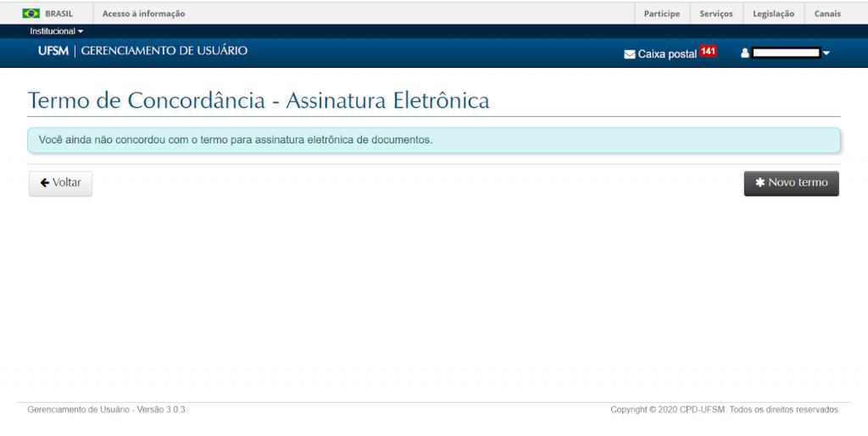
Task: Open the Participe menu item
Action: pos(661,14)
